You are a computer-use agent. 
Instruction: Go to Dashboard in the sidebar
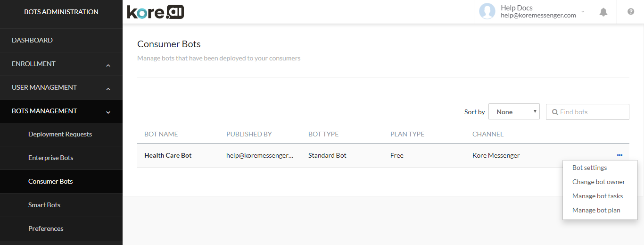tap(32, 40)
